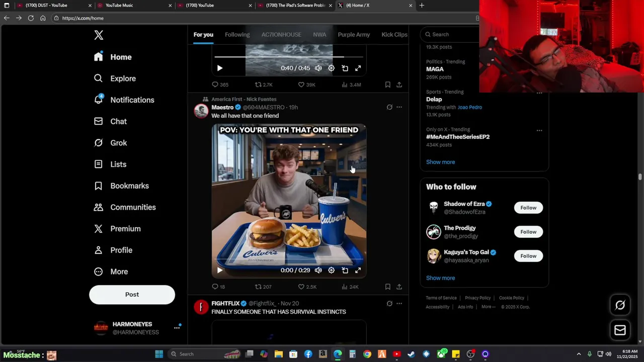Mute the top video's volume

[x=318, y=68]
